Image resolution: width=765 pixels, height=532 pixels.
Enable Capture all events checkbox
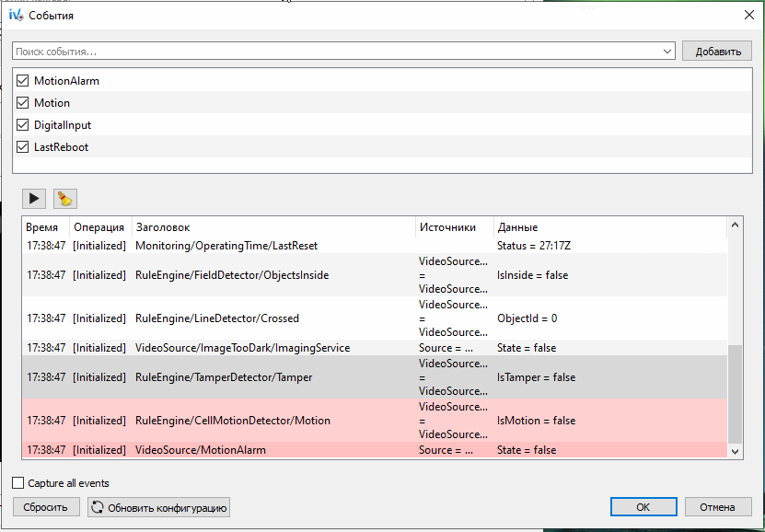coord(18,482)
